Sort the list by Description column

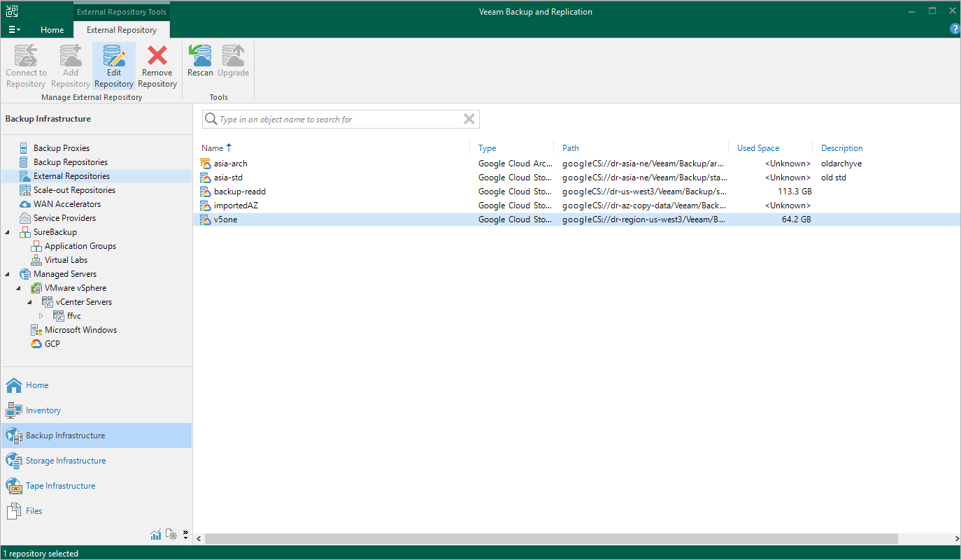click(842, 148)
